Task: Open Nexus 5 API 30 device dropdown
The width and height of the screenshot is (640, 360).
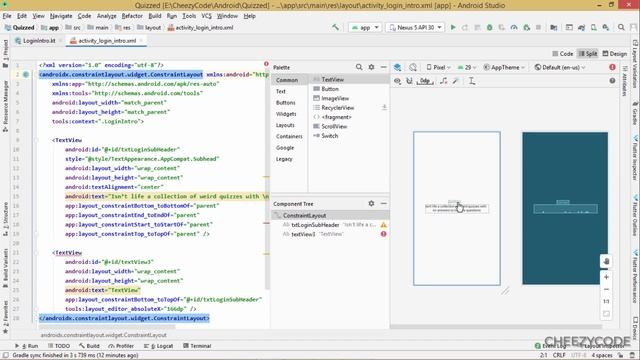Action: 416,27
